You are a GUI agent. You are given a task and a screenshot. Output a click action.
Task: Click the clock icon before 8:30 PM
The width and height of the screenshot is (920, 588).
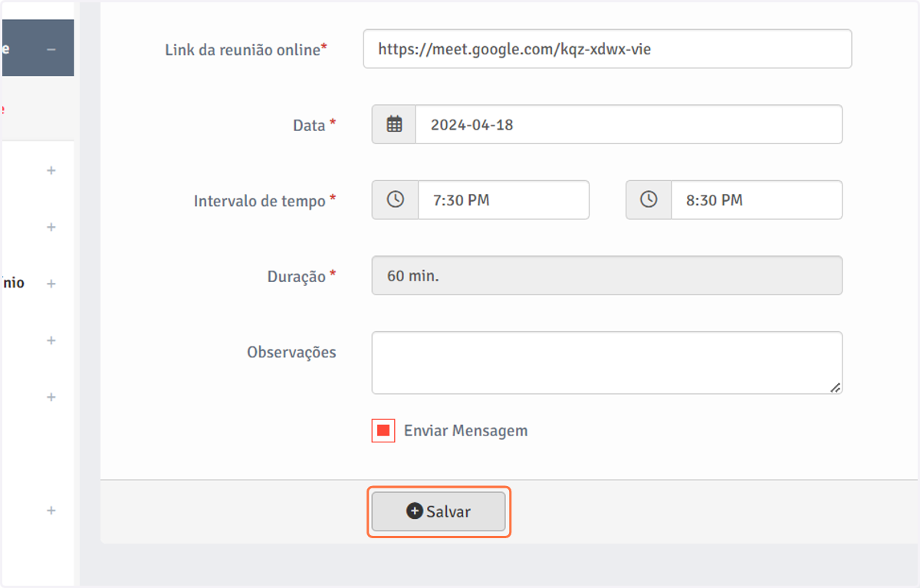point(649,200)
